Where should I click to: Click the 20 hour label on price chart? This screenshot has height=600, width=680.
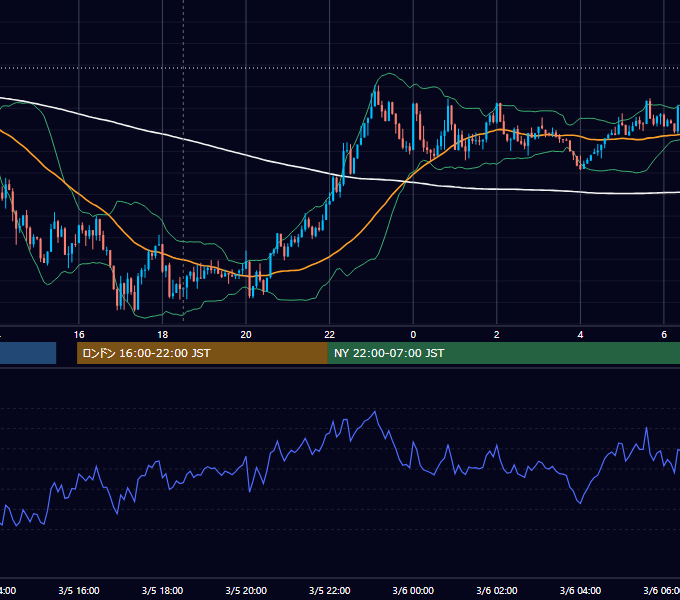(246, 335)
